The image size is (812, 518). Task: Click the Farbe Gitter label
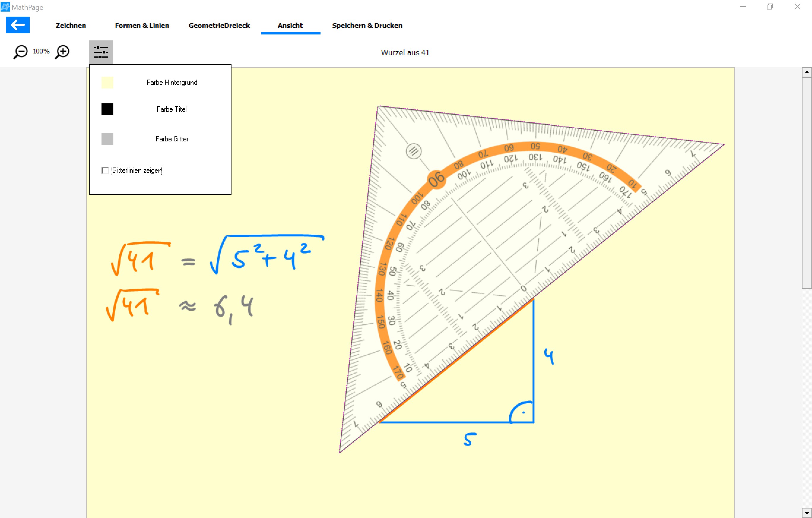click(172, 139)
